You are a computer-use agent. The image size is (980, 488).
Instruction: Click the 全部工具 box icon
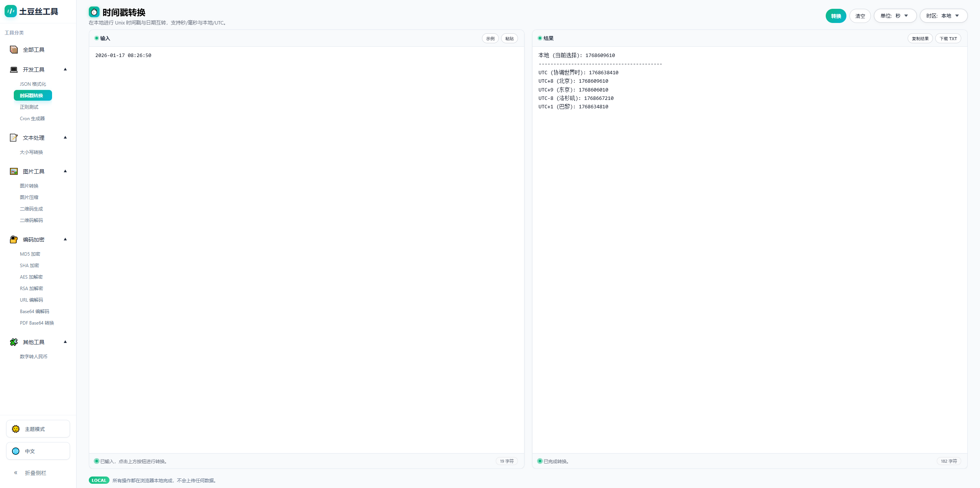pyautogui.click(x=14, y=50)
